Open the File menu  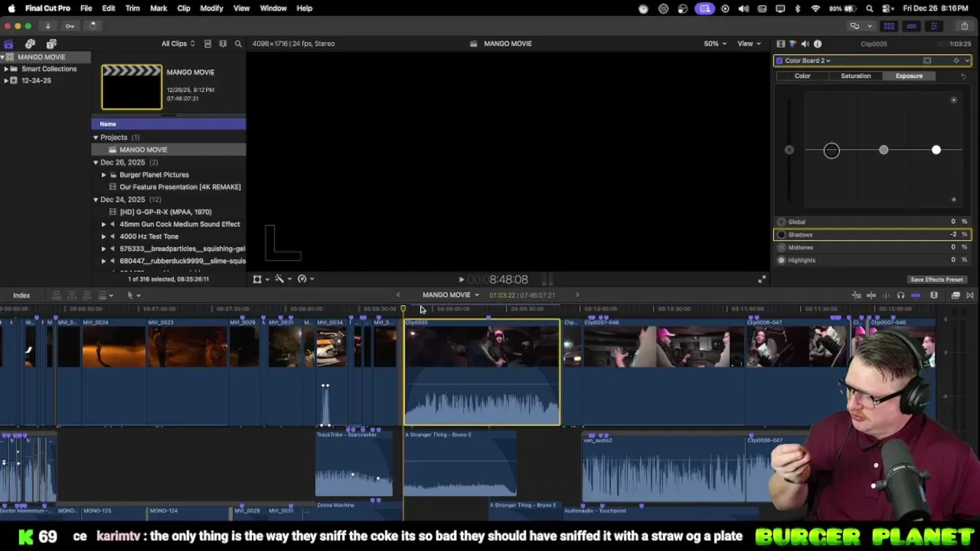point(86,8)
